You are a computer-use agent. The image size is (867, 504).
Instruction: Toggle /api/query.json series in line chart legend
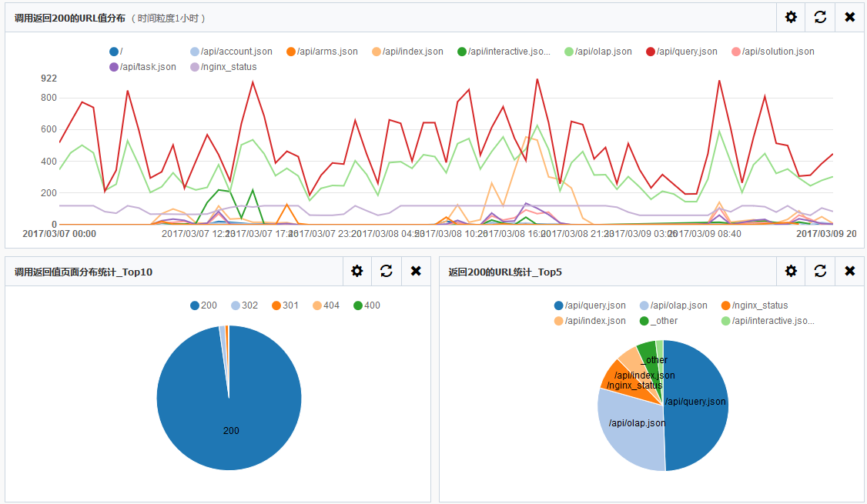coord(681,52)
